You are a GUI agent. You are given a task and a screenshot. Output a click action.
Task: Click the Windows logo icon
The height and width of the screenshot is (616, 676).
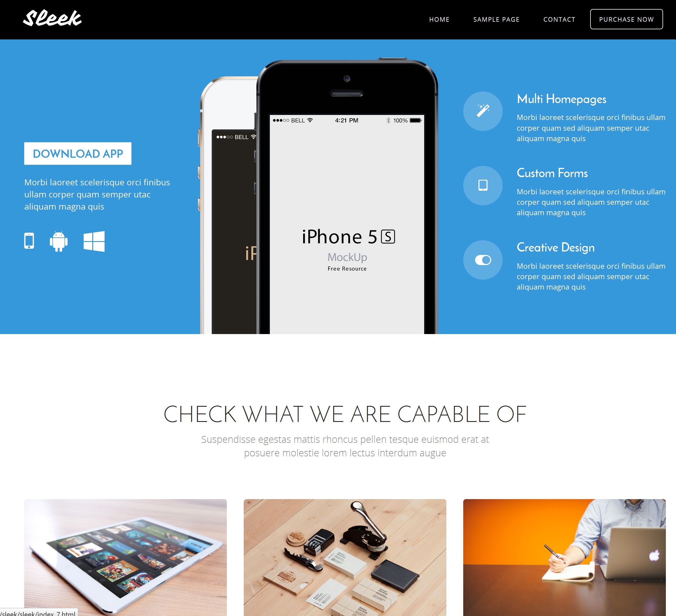[x=94, y=241]
